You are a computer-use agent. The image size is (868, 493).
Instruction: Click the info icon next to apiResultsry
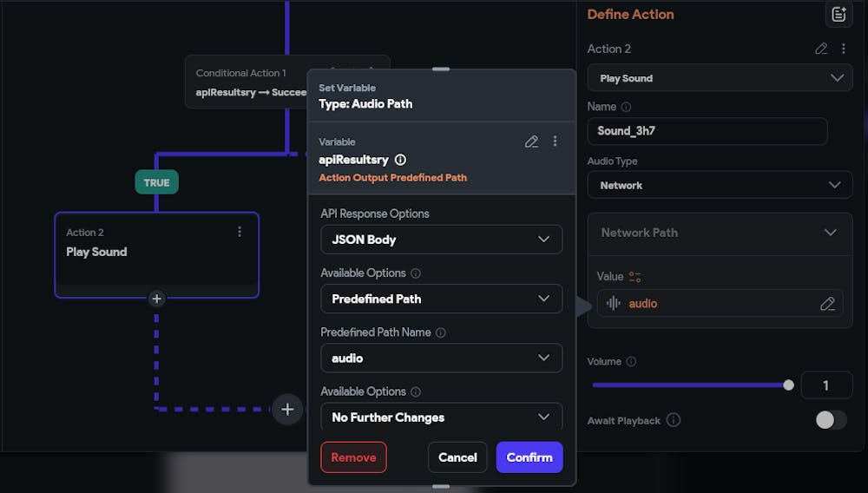[400, 160]
